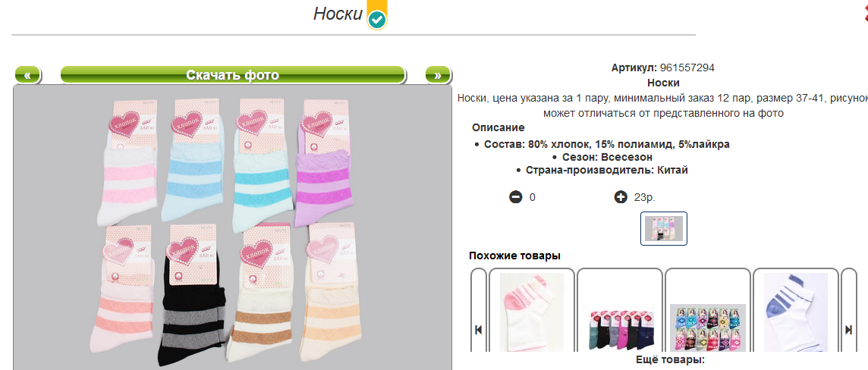The height and width of the screenshot is (370, 868).
Task: Click the Похожие товары heading
Action: [515, 256]
